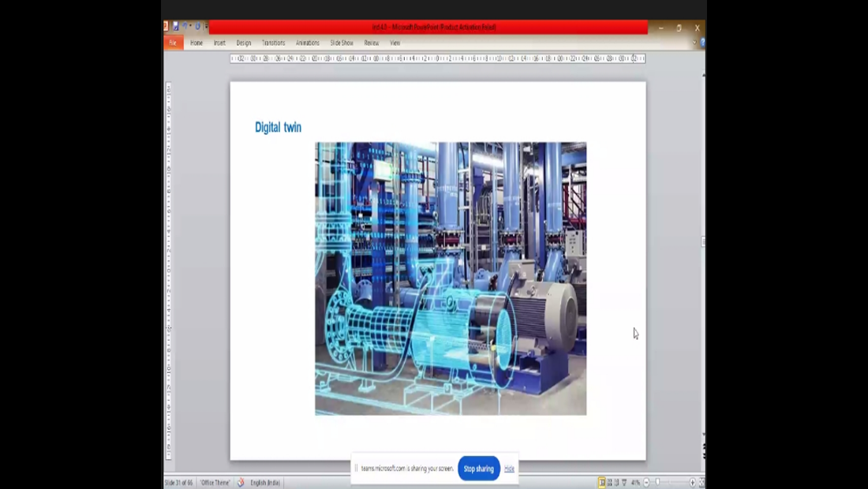Fit slide to current window
This screenshot has width=868, height=489.
702,483
